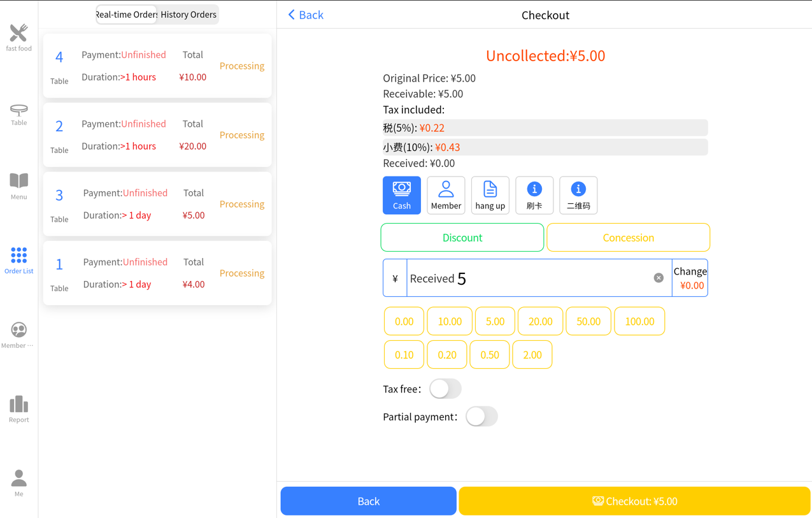Open the fast food section in sidebar
Screen dimensions: 812x518
pyautogui.click(x=18, y=38)
